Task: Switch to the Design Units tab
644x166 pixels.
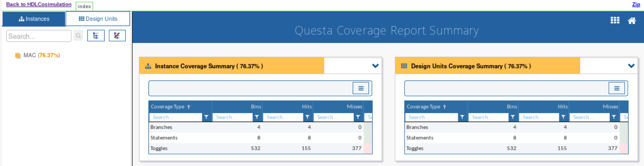Action: (x=98, y=19)
